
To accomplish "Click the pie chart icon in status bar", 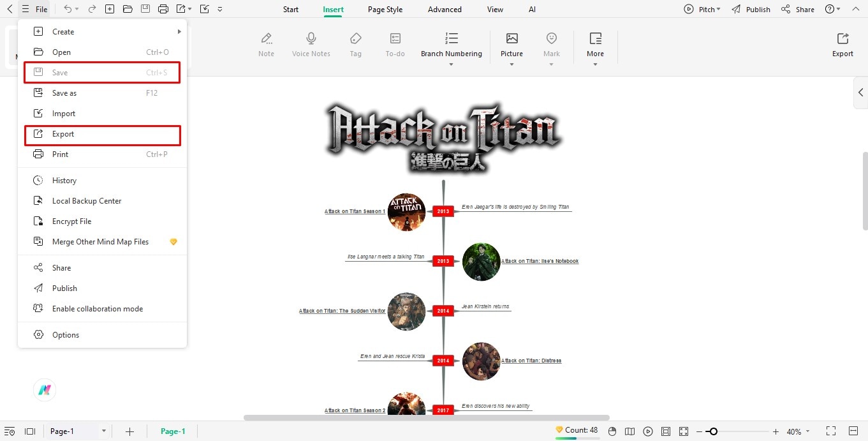I will pyautogui.click(x=612, y=431).
